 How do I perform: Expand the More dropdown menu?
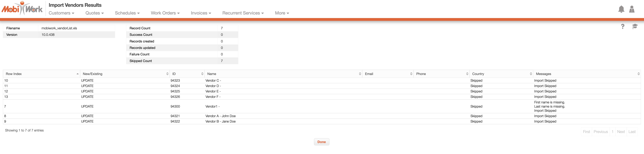tap(282, 13)
